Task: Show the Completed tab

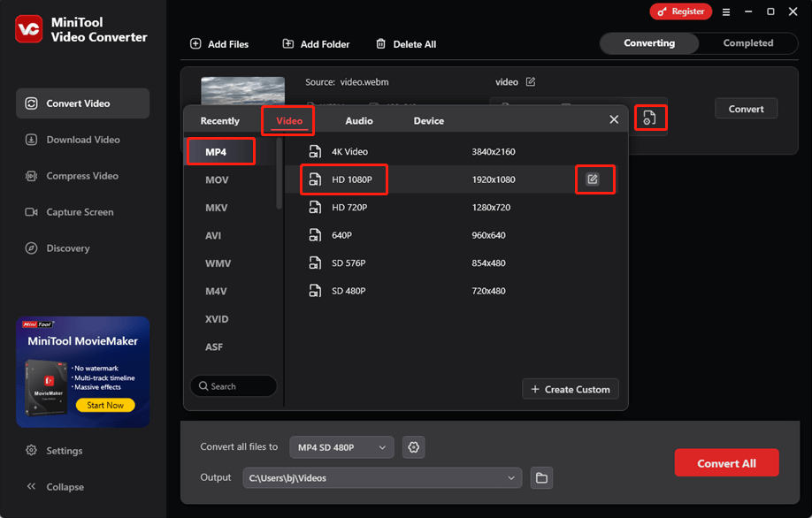Action: [x=748, y=43]
